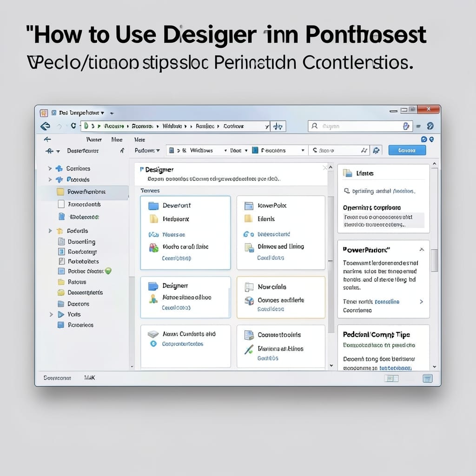Image resolution: width=476 pixels, height=476 pixels.
Task: Open the Cenatbbsap link in Deseront card
Action: [x=176, y=258]
